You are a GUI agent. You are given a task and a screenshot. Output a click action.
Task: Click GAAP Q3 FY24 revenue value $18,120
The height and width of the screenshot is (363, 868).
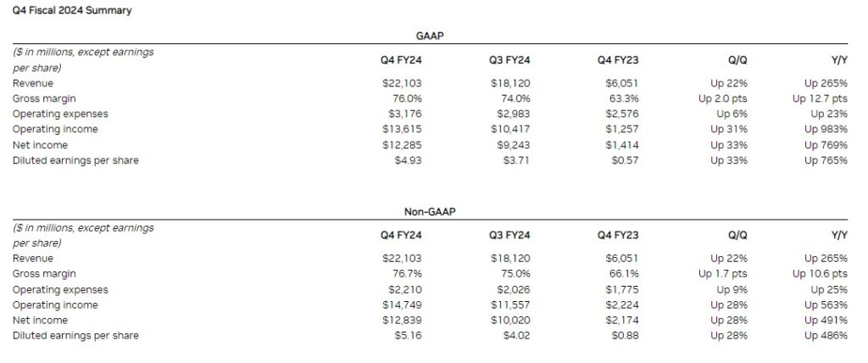tap(510, 83)
